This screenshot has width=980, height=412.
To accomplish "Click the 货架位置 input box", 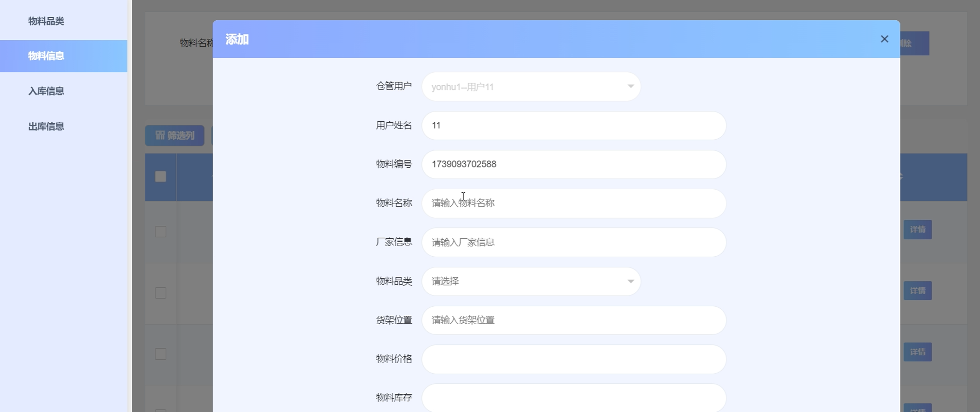I will pos(573,320).
